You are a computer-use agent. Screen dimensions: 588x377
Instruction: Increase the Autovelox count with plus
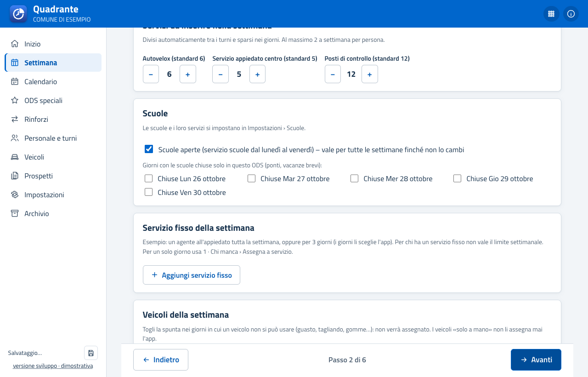tap(188, 74)
